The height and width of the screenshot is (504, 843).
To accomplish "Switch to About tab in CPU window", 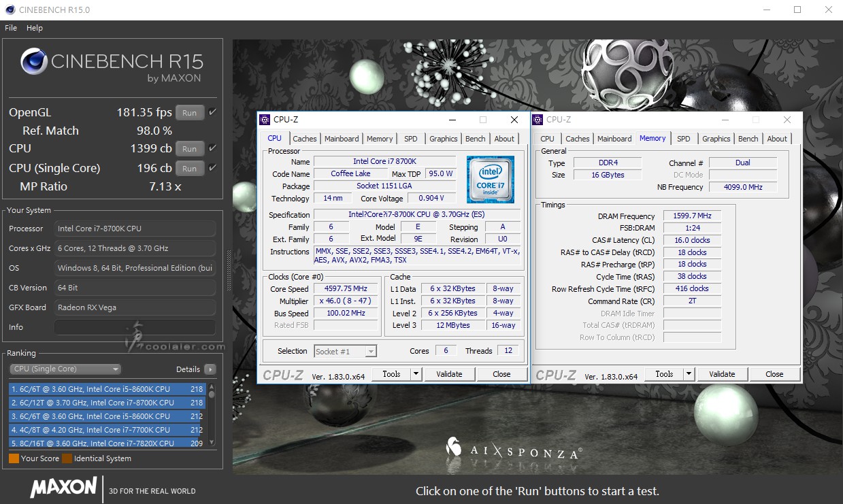I will pyautogui.click(x=504, y=139).
